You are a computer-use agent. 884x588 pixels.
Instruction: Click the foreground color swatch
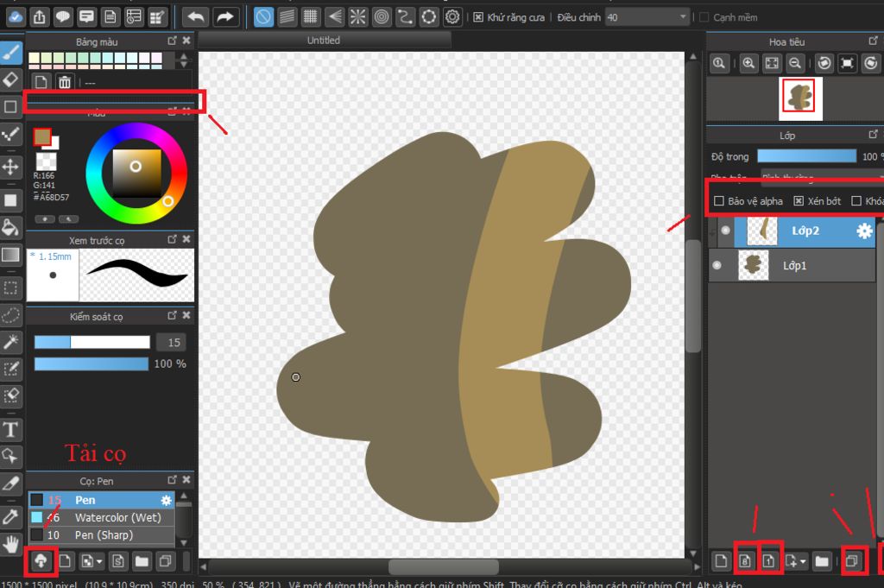tap(42, 137)
